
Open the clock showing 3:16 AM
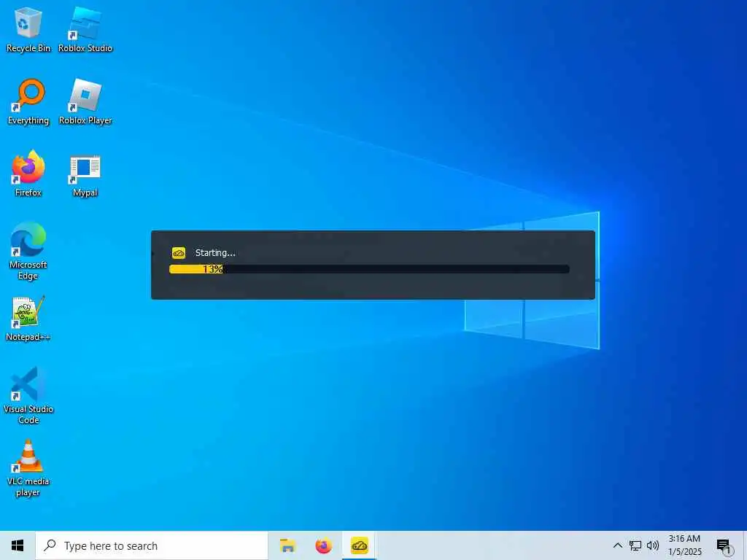pyautogui.click(x=684, y=545)
